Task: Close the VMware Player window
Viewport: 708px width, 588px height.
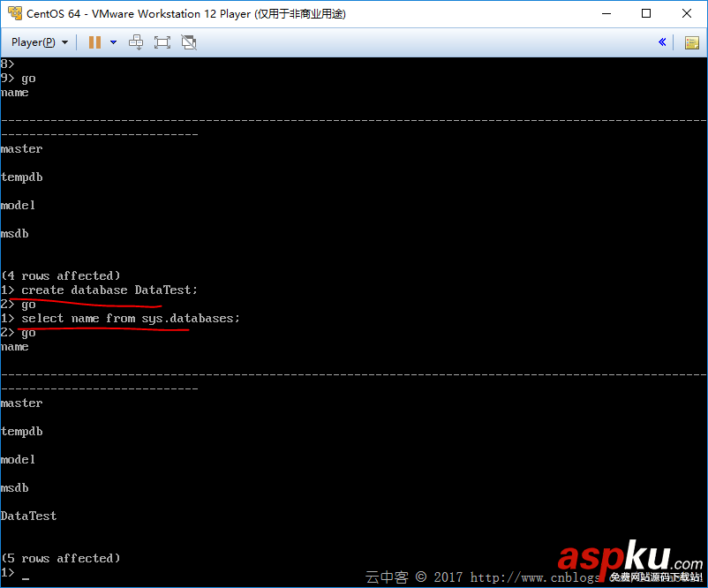Action: 687,13
